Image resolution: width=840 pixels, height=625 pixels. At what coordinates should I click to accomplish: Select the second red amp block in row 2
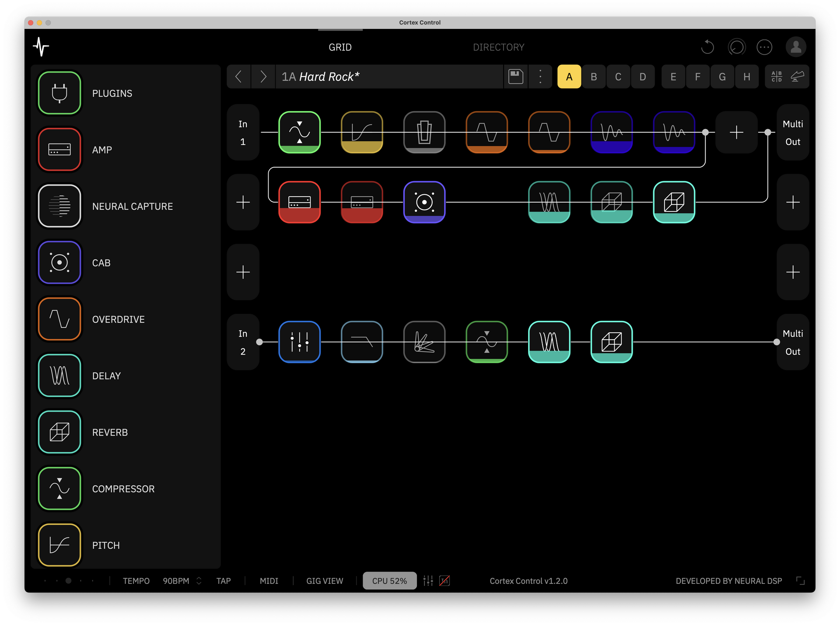click(362, 202)
